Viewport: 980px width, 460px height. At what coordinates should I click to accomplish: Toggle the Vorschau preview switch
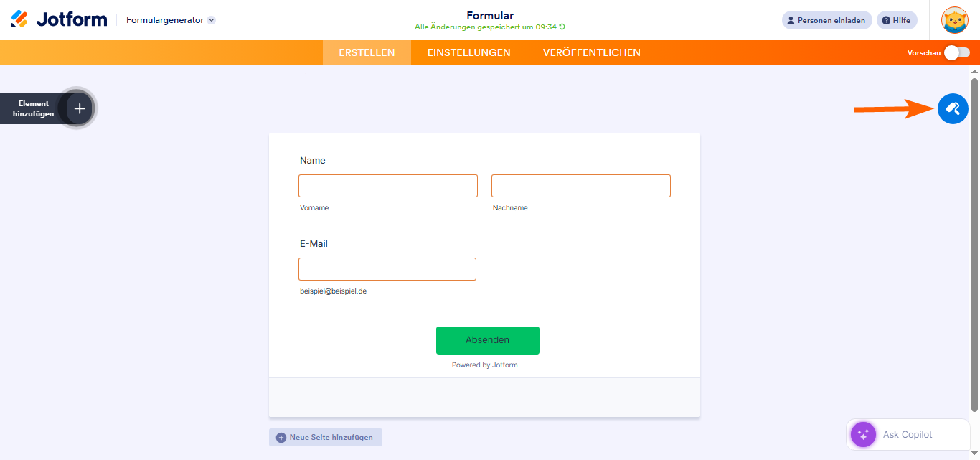[956, 52]
